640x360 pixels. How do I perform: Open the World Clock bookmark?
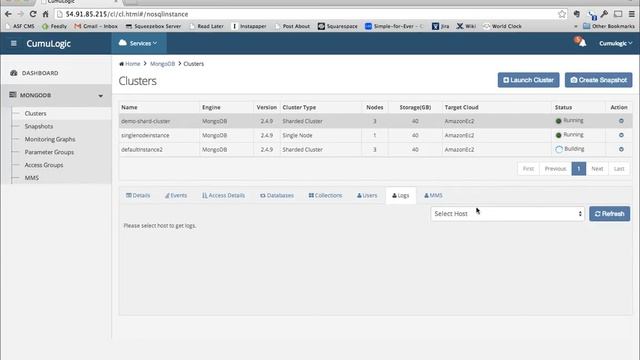[x=502, y=26]
